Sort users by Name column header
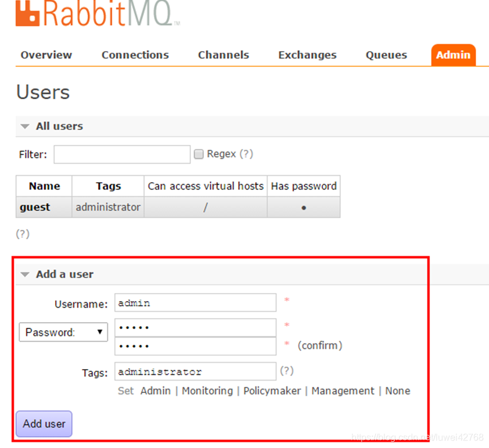Viewport: 489px width, 448px height. pos(44,186)
